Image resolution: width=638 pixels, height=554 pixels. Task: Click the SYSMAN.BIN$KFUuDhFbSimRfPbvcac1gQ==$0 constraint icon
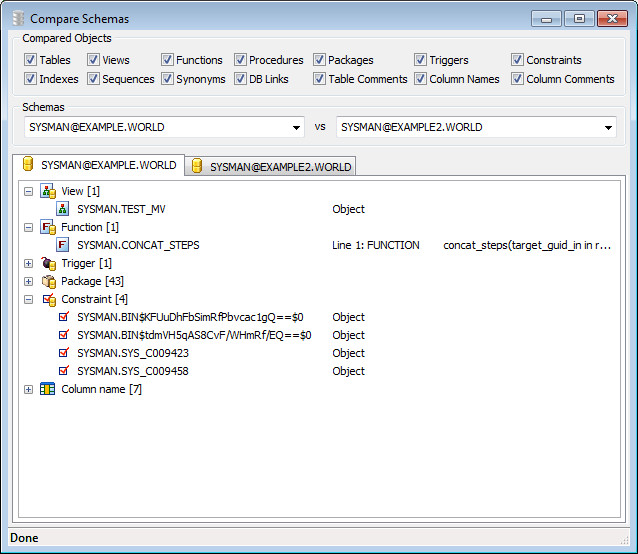(x=63, y=316)
